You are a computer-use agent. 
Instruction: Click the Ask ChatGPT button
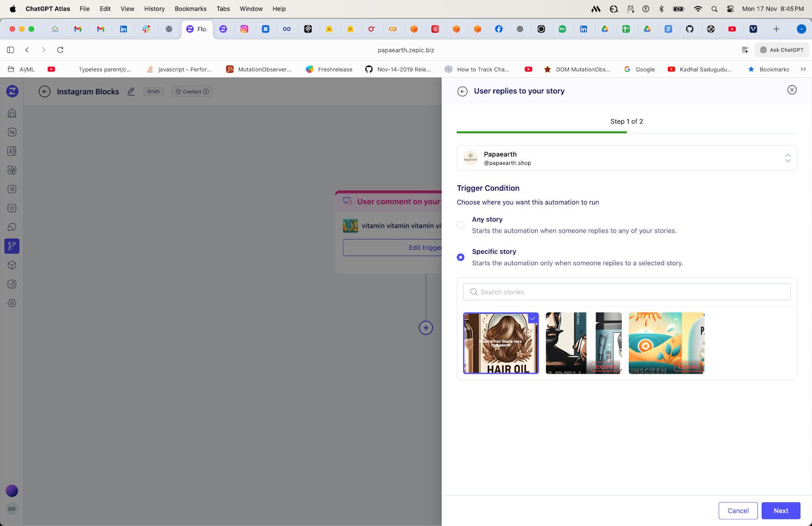tap(782, 50)
